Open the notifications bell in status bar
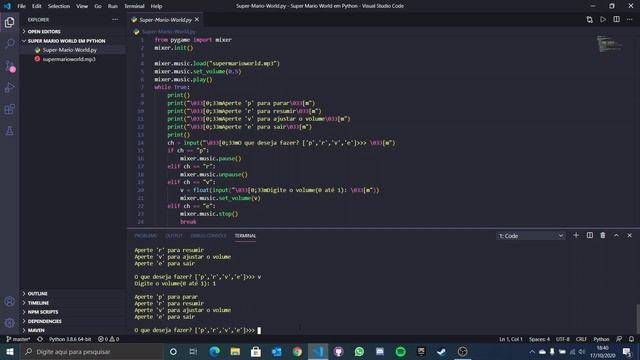Screen dimensions: 640x360 click(631, 339)
